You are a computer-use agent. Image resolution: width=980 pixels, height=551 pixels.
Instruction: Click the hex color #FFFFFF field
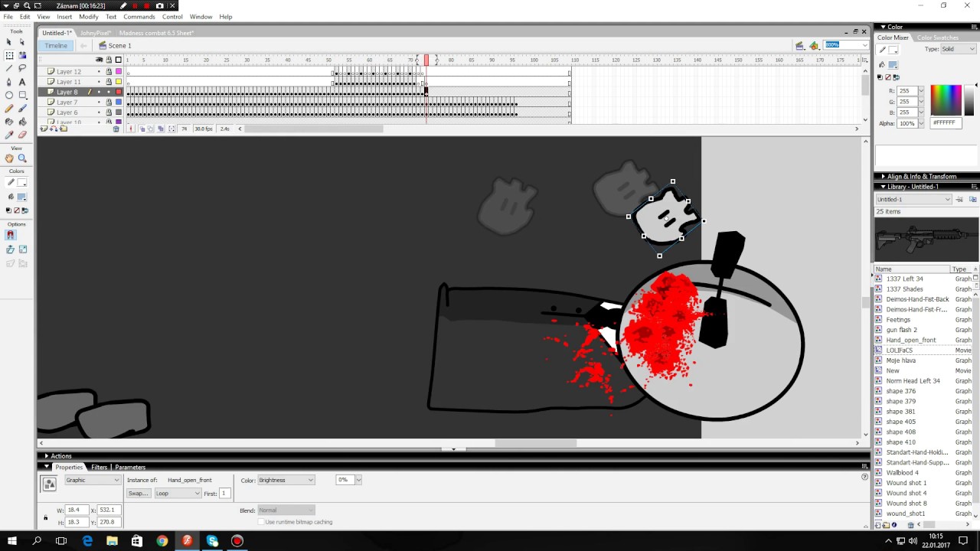coord(946,123)
